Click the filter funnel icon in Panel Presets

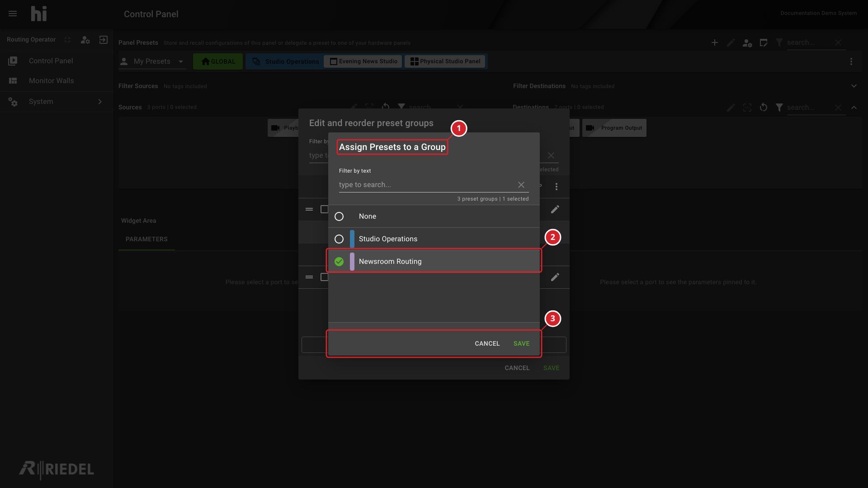pos(779,42)
